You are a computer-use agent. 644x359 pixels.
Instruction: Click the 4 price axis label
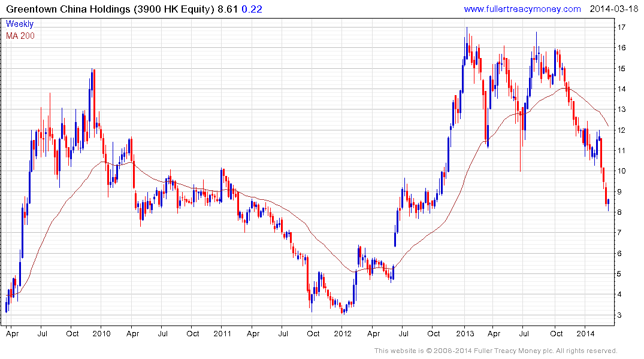619,294
